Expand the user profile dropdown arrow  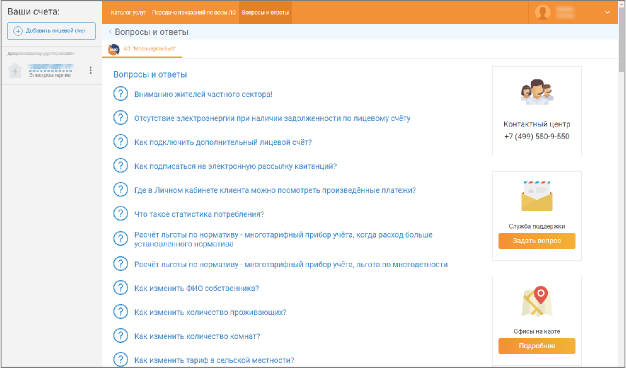(607, 12)
